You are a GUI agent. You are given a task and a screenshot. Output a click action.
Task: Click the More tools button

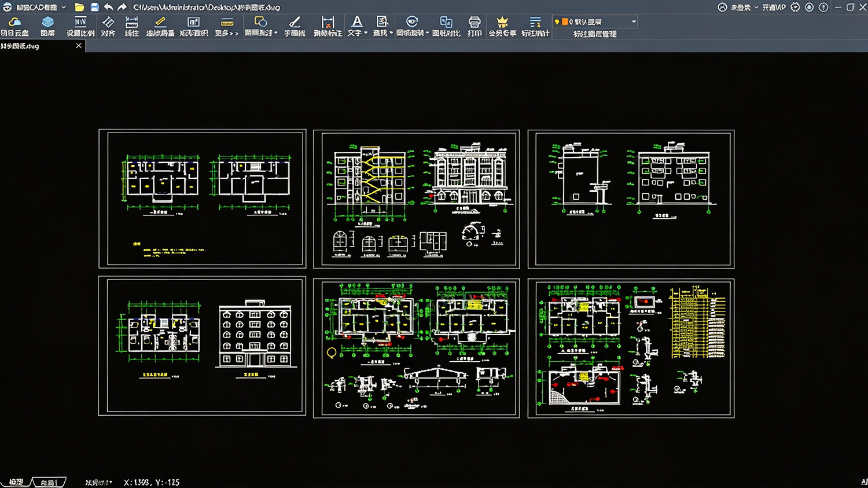[227, 27]
